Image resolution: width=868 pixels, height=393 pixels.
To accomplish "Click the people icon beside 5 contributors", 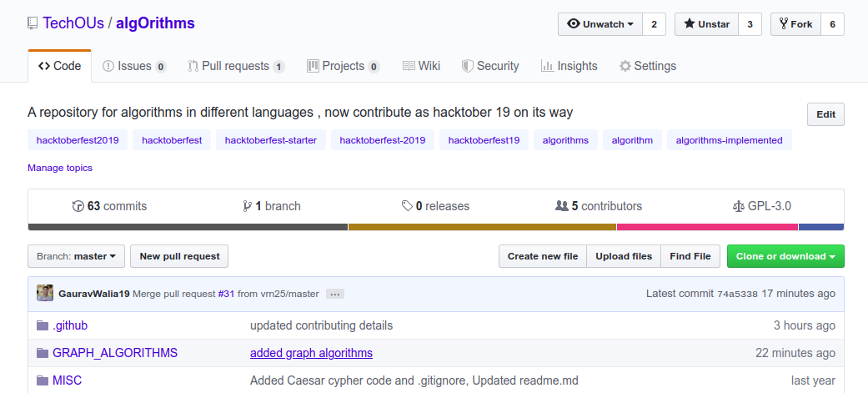I will click(x=561, y=206).
